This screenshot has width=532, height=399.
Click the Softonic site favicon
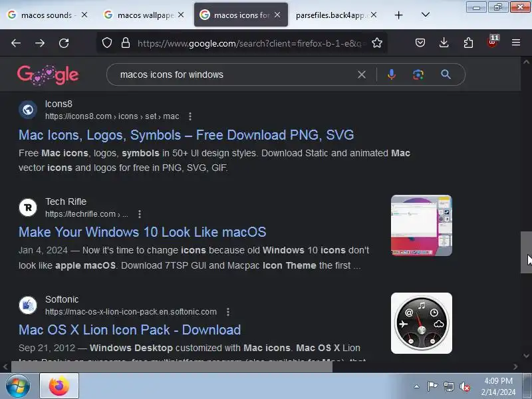[x=28, y=305]
